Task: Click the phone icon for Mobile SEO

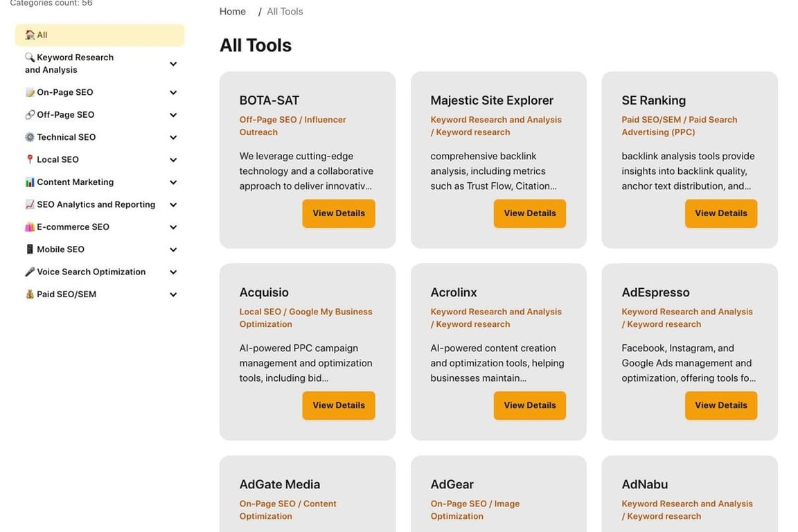Action: pos(30,249)
